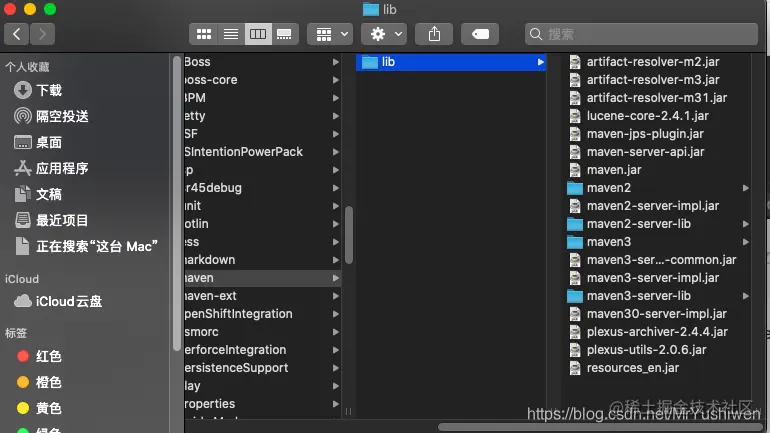
Task: Select the Boss folder row
Action: pyautogui.click(x=263, y=62)
